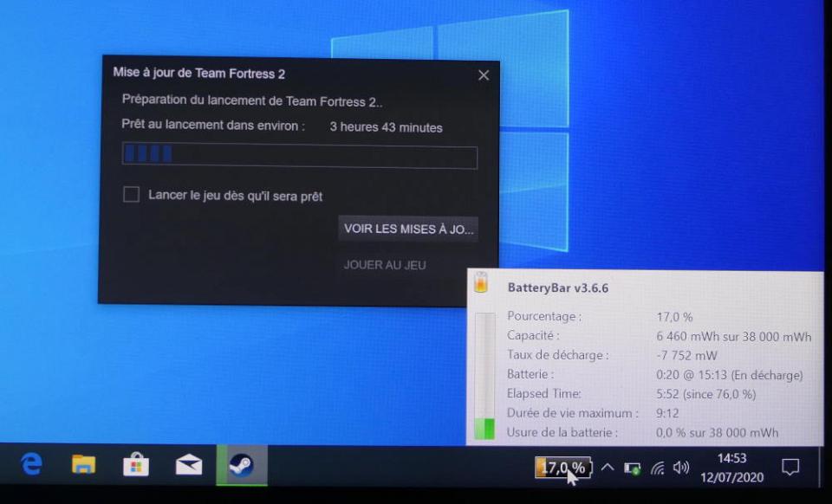Enable 'Lancer le jeu dès qu'il sera prêt'
Screen dimensions: 832x504
pos(131,195)
